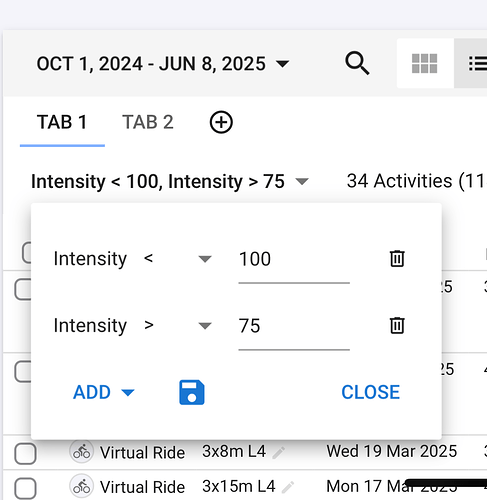Open operator dropdown for Intensity > row
The width and height of the screenshot is (487, 500).
pos(178,325)
